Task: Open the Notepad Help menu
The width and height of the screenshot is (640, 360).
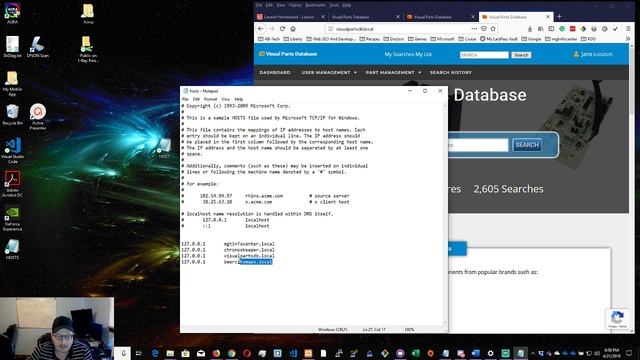Action: click(238, 99)
